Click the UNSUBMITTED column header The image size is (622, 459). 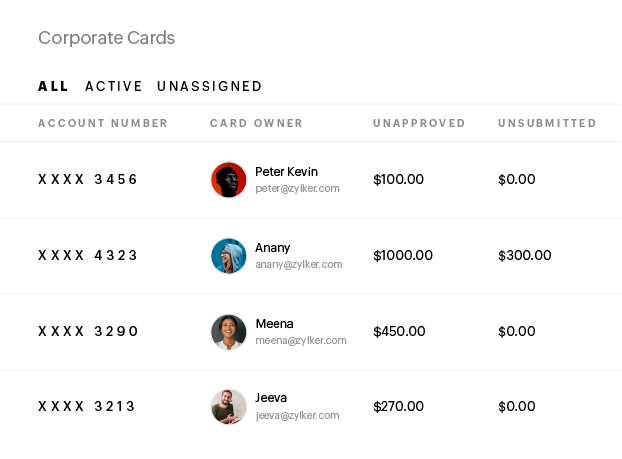(547, 124)
